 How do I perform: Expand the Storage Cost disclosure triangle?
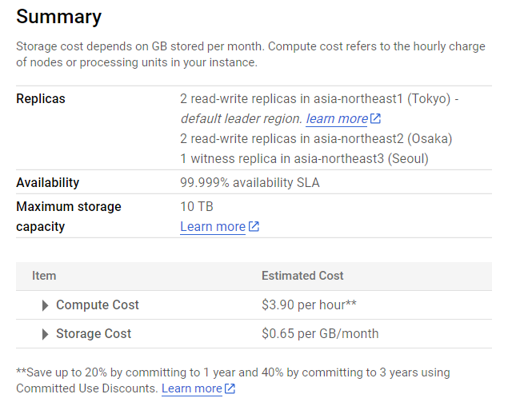click(x=46, y=334)
